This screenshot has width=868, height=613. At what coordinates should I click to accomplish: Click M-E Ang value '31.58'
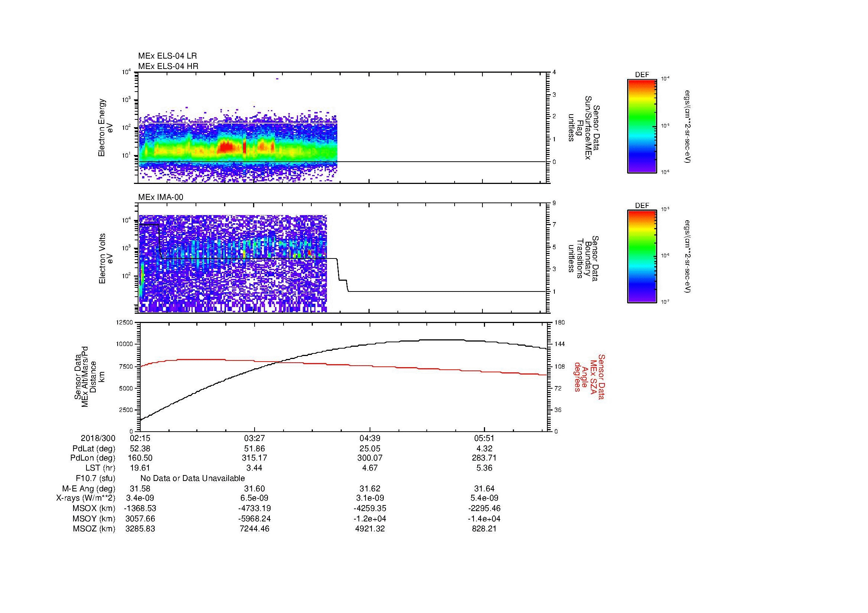[140, 488]
